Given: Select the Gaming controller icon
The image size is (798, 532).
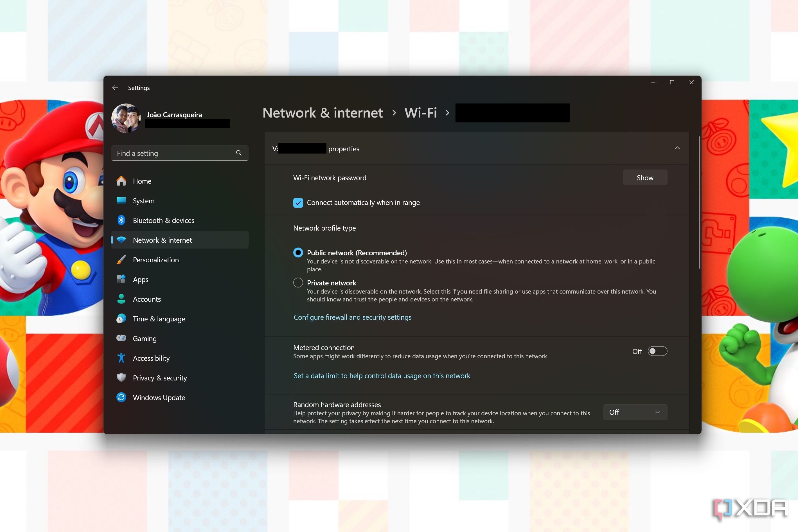Looking at the screenshot, I should pyautogui.click(x=121, y=338).
